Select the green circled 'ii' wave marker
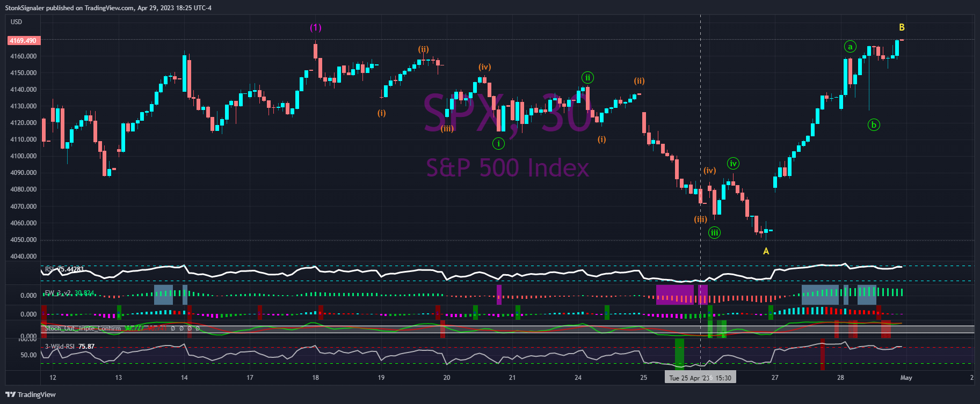Screen dimensions: 980x404 [588, 77]
